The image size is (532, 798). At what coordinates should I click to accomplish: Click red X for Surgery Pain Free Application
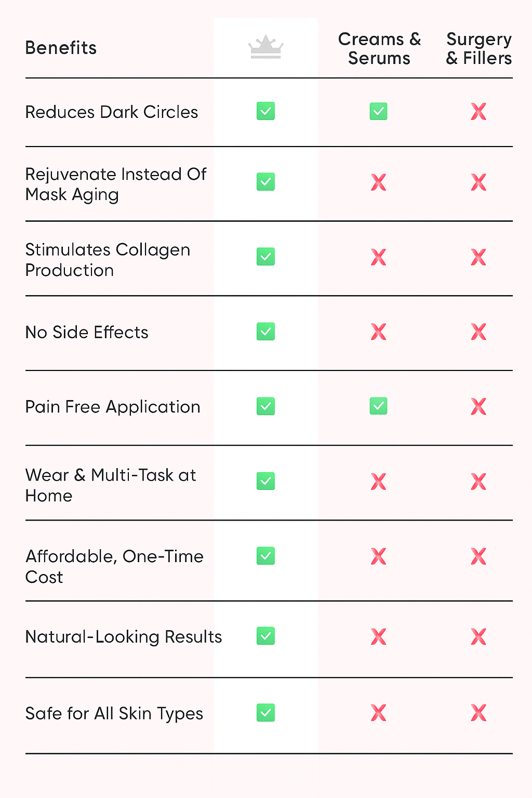point(478,406)
